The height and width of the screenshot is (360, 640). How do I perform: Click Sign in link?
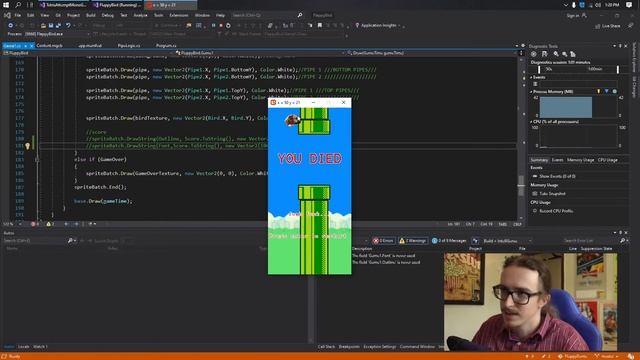click(576, 16)
